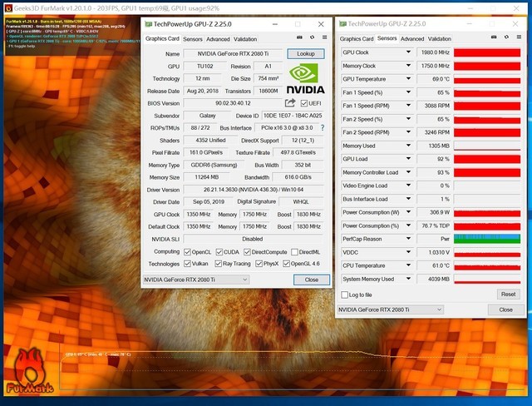Click the NVIDIA logo image
The width and height of the screenshot is (532, 406).
coord(305,78)
